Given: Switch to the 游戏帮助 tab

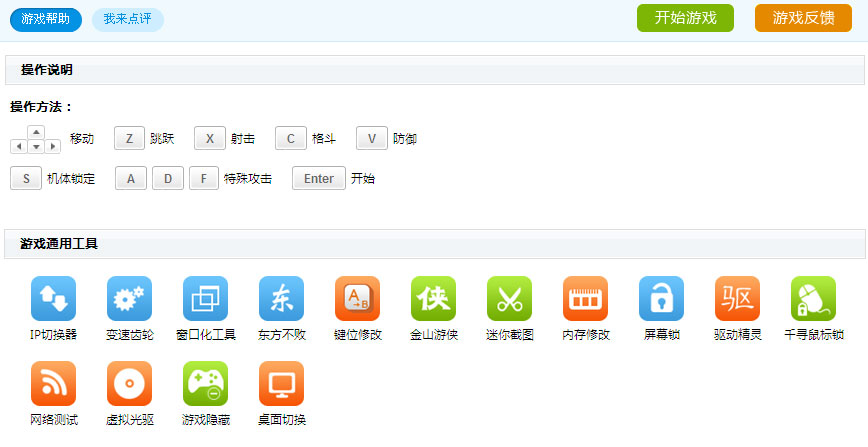Looking at the screenshot, I should [x=46, y=19].
